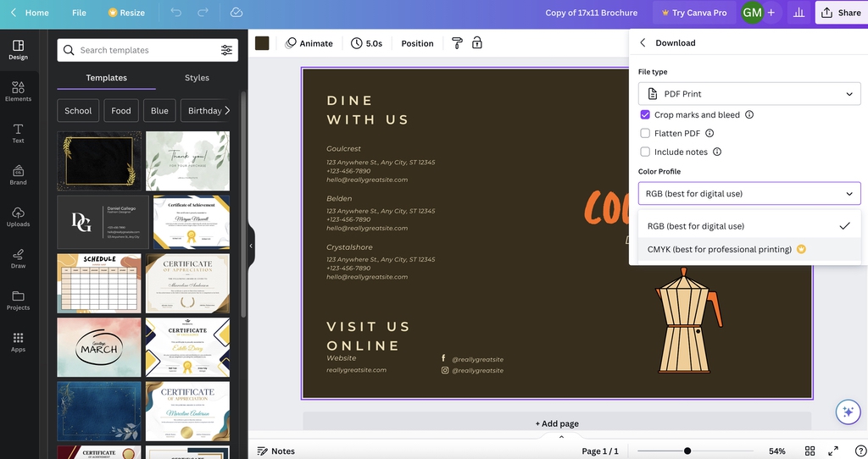This screenshot has height=459, width=868.
Task: Click info icon next to Crop marks and bleed
Action: tap(749, 114)
